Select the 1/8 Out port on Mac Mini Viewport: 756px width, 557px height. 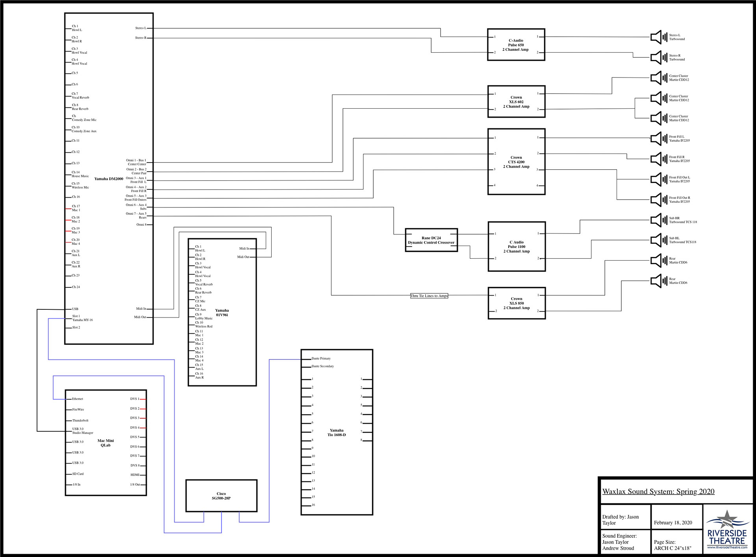pyautogui.click(x=135, y=485)
